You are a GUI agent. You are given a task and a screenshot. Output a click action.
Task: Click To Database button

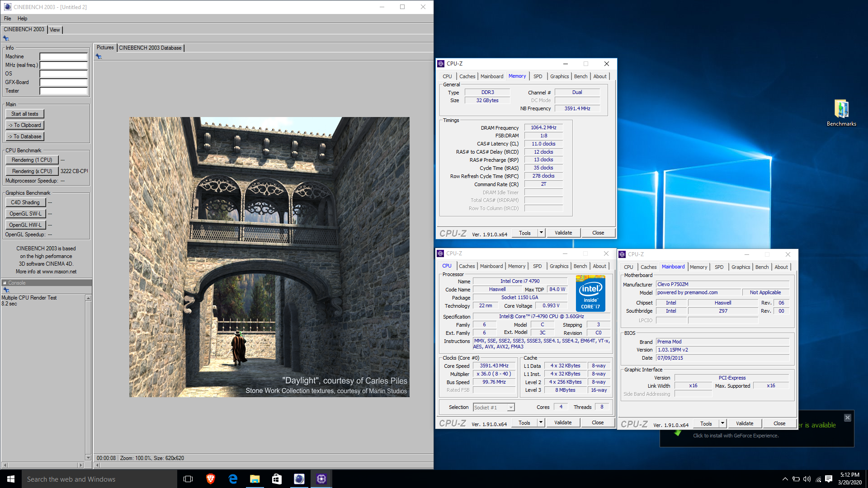(24, 136)
